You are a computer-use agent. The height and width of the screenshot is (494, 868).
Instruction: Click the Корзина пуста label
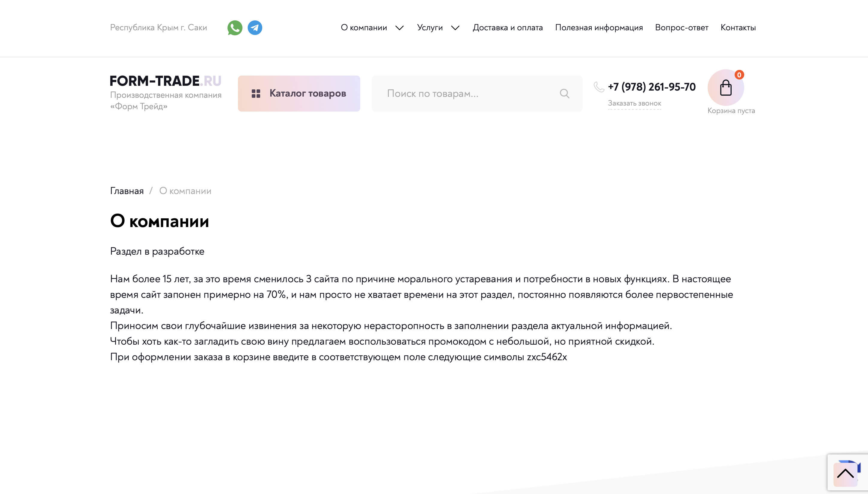pos(731,111)
